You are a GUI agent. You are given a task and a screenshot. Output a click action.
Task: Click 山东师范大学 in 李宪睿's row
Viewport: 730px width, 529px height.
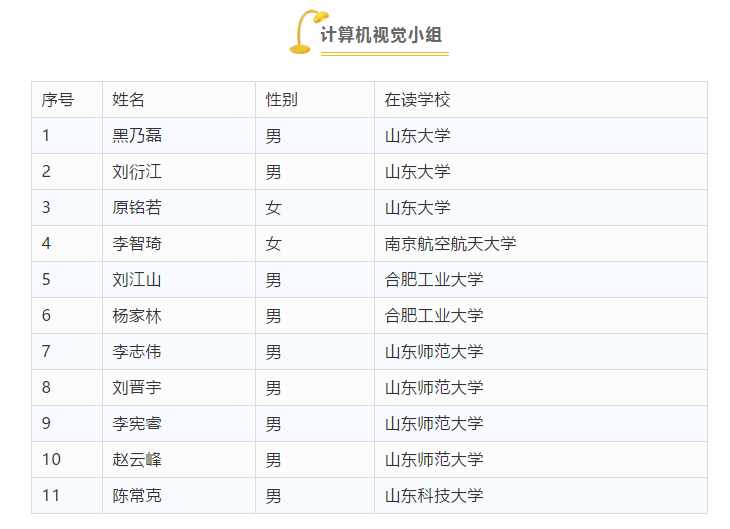[434, 424]
